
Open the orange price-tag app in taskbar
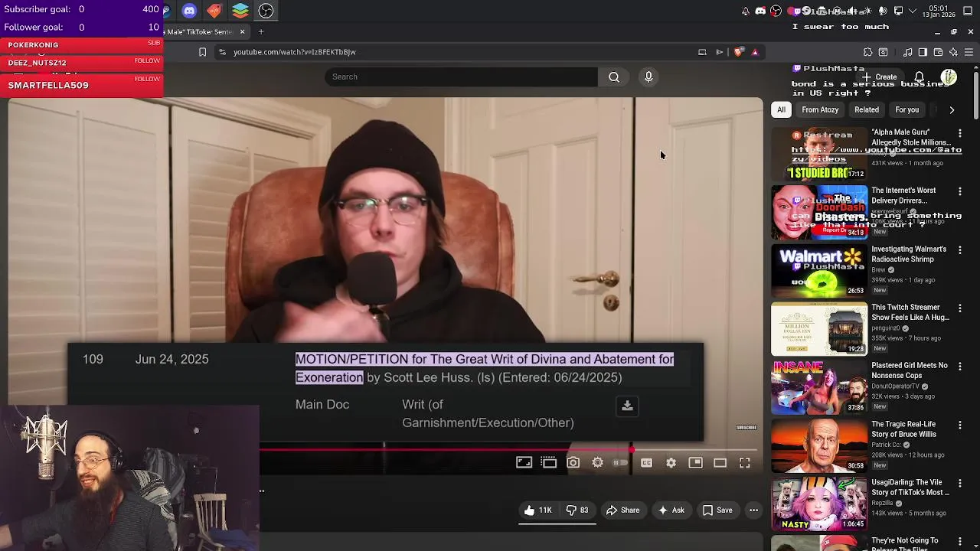pos(214,11)
